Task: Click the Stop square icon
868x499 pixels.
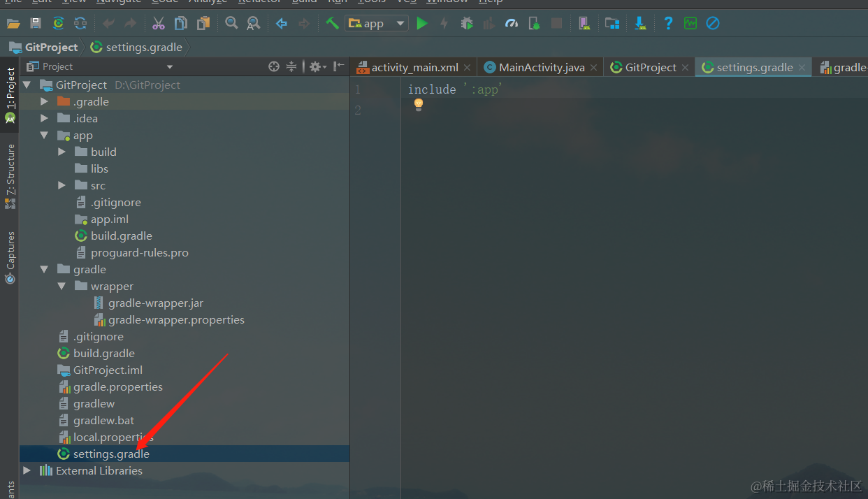Action: click(556, 24)
